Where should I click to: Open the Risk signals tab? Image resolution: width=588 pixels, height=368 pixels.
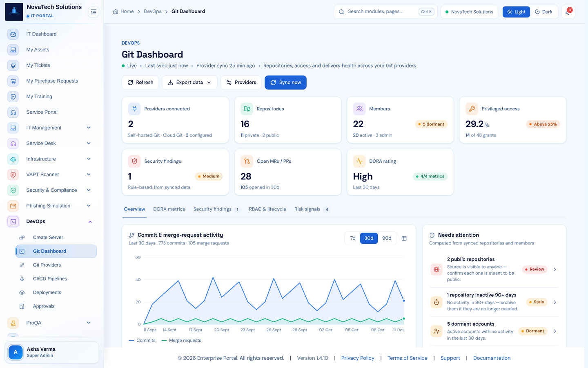(312, 209)
